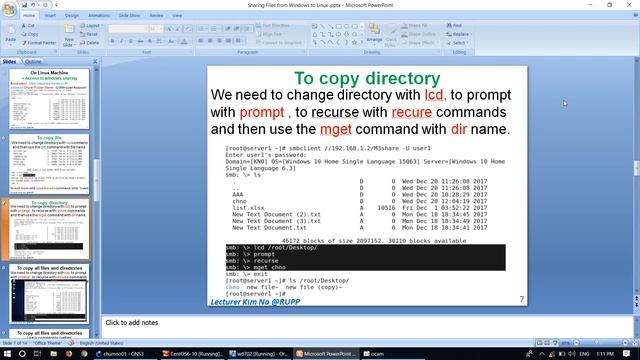Image resolution: width=640 pixels, height=360 pixels.
Task: Increase font size with Grow Font
Action: pyautogui.click(x=169, y=29)
